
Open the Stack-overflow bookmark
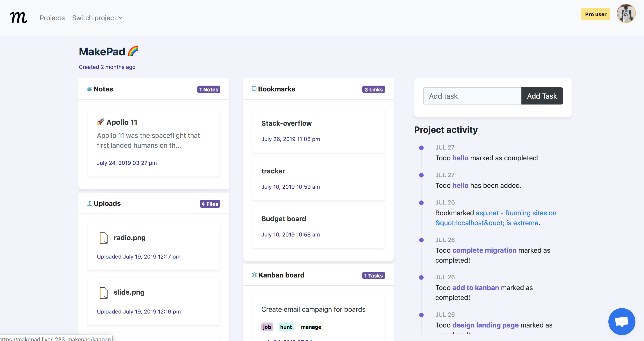click(x=318, y=131)
